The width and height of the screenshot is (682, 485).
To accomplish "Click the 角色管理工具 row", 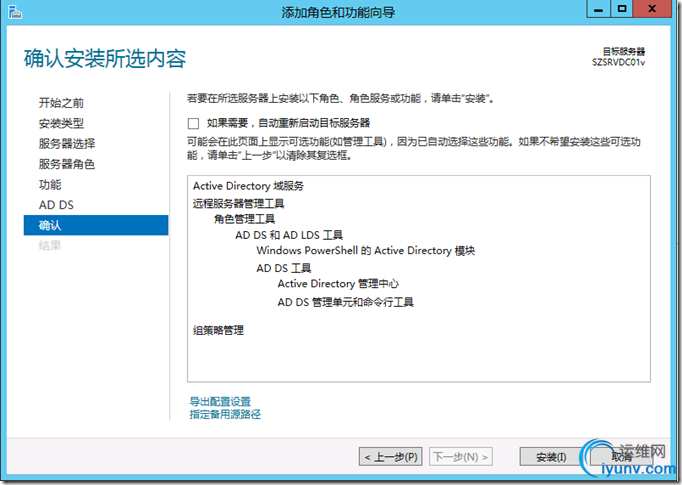I will coord(244,219).
